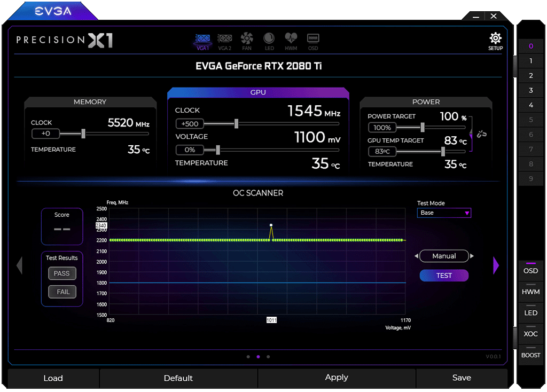The height and width of the screenshot is (392, 547).
Task: Click right arrow beside Manual mode
Action: 472,256
